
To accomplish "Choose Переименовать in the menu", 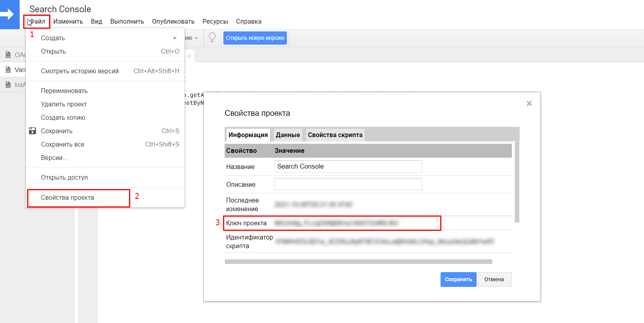I will click(105, 91).
